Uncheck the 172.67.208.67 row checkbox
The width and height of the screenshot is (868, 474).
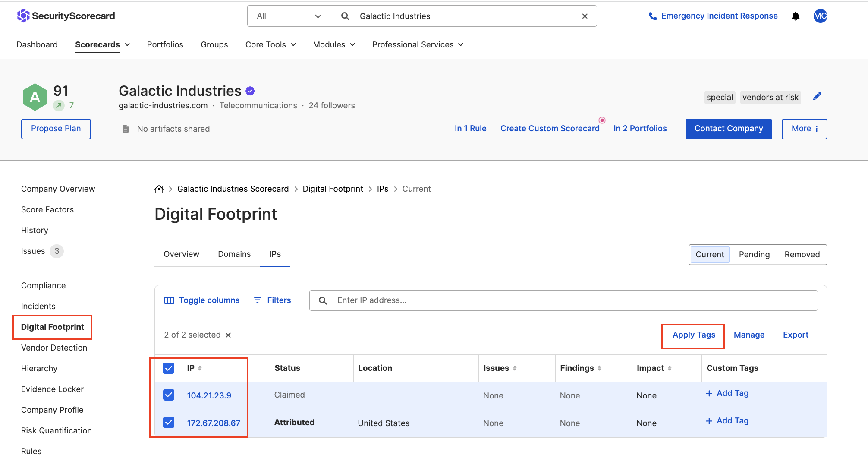(x=169, y=423)
